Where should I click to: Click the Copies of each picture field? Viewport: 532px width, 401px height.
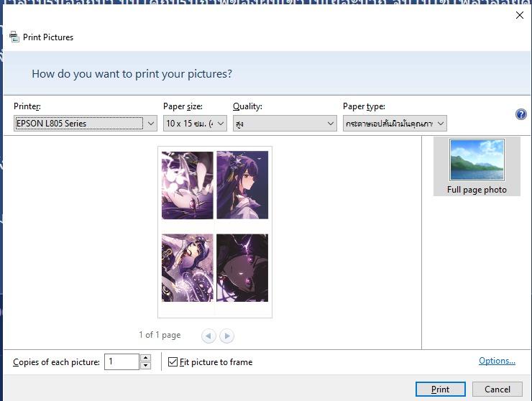coord(121,361)
